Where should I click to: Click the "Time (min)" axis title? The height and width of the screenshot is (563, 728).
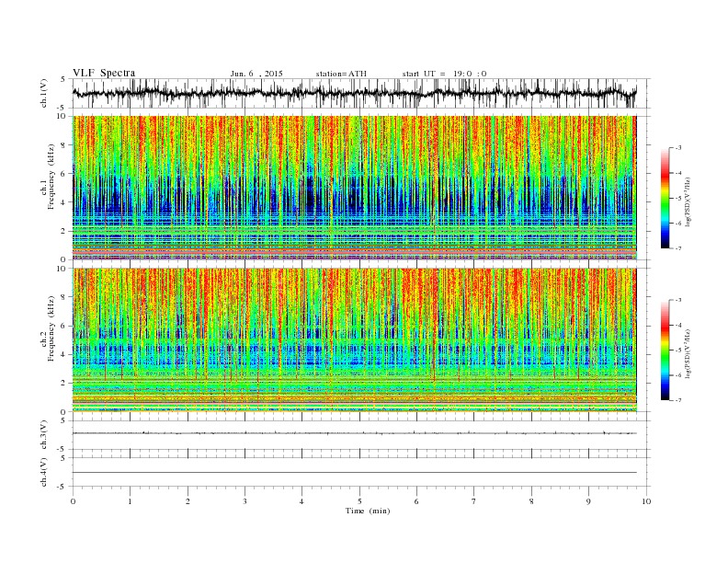tap(368, 511)
